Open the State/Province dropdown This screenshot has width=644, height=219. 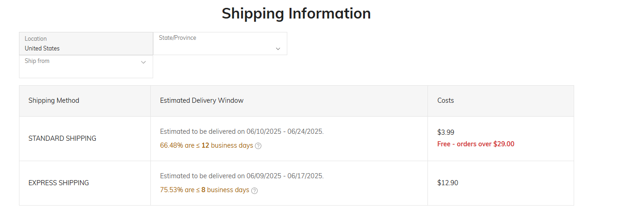pyautogui.click(x=220, y=44)
